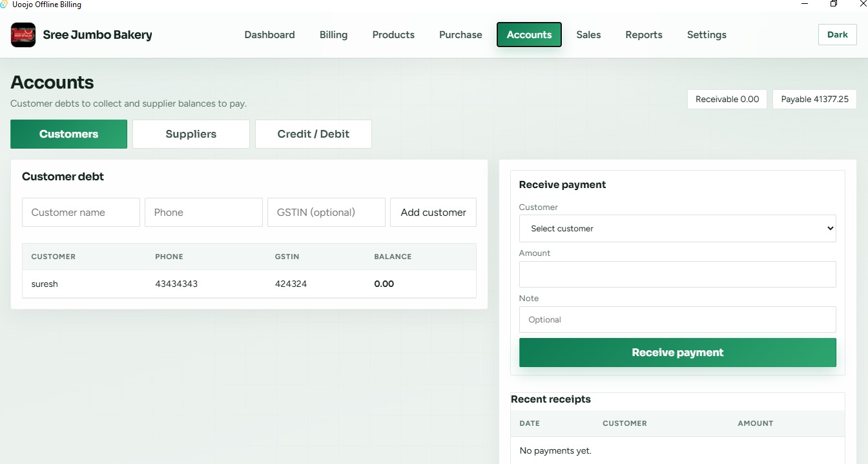Screen dimensions: 868x464
Task: Click the Uoojo app icon in title bar
Action: click(x=4, y=5)
